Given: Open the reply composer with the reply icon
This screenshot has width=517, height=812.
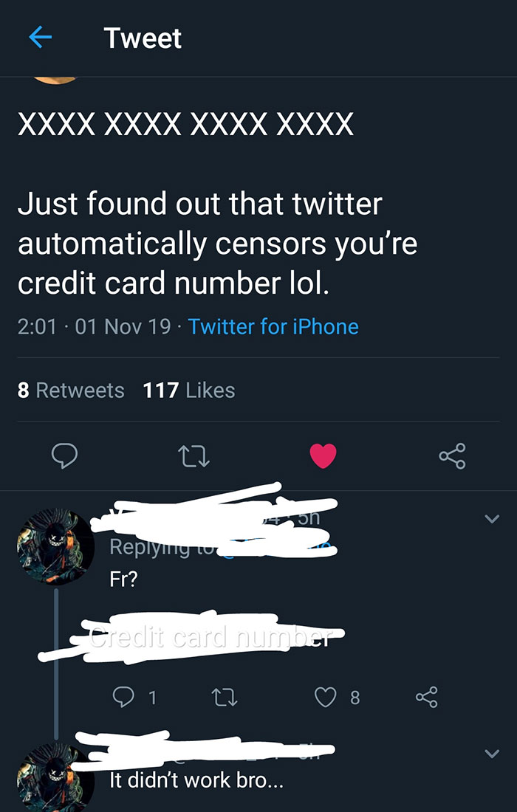Looking at the screenshot, I should [64, 455].
